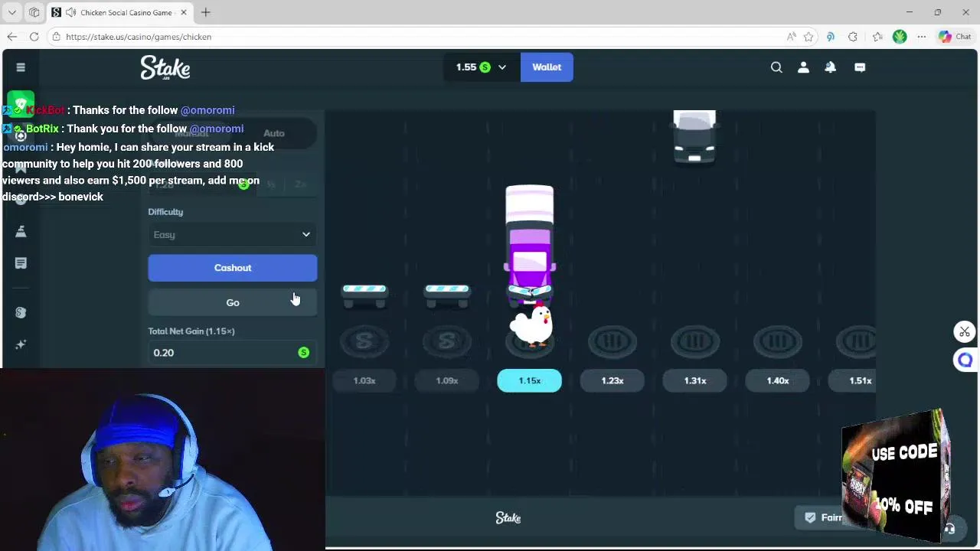Add this page to favorites
980x551 pixels.
tap(808, 37)
